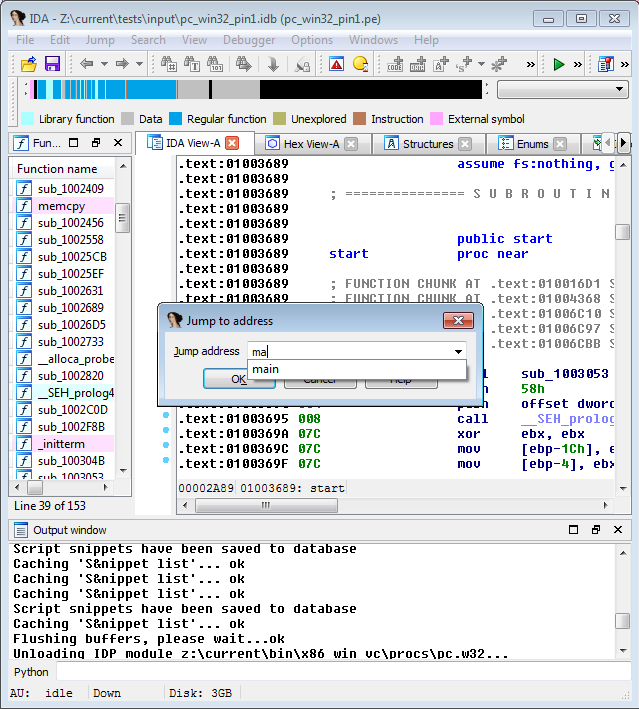Click the yellow circle toolbar icon
Image resolution: width=639 pixels, height=709 pixels.
(360, 64)
